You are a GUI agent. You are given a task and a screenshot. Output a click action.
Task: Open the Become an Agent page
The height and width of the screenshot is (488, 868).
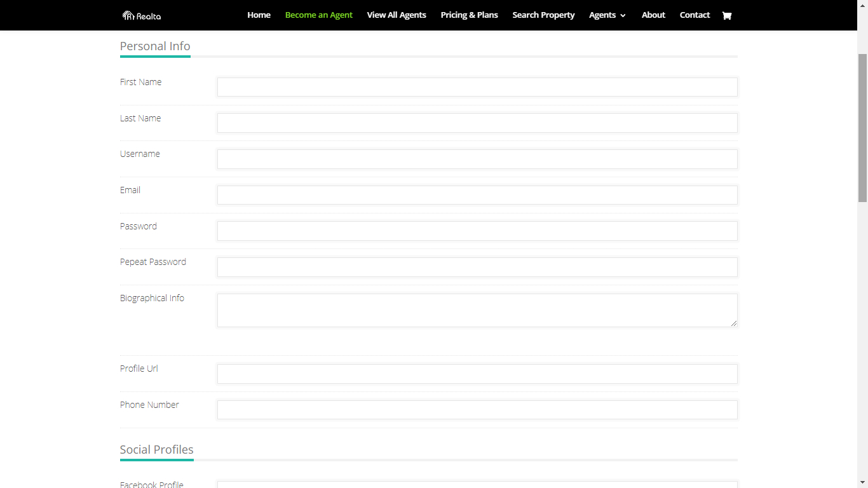pyautogui.click(x=318, y=15)
